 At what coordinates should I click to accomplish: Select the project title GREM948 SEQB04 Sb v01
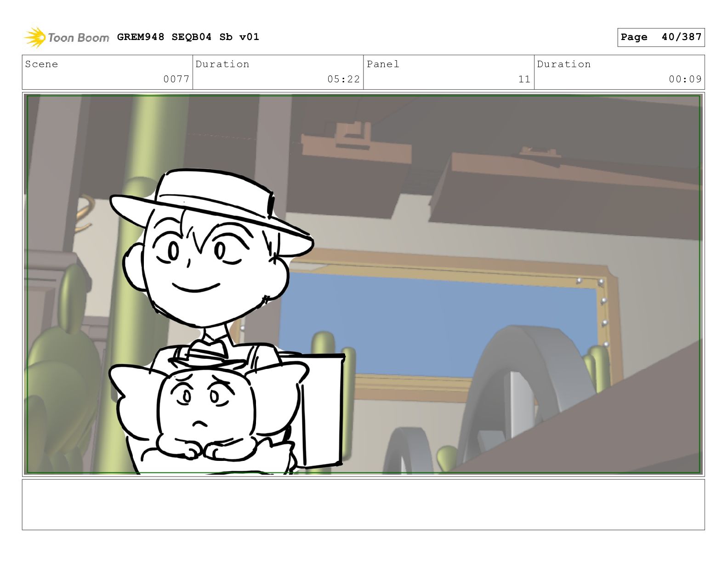[188, 37]
